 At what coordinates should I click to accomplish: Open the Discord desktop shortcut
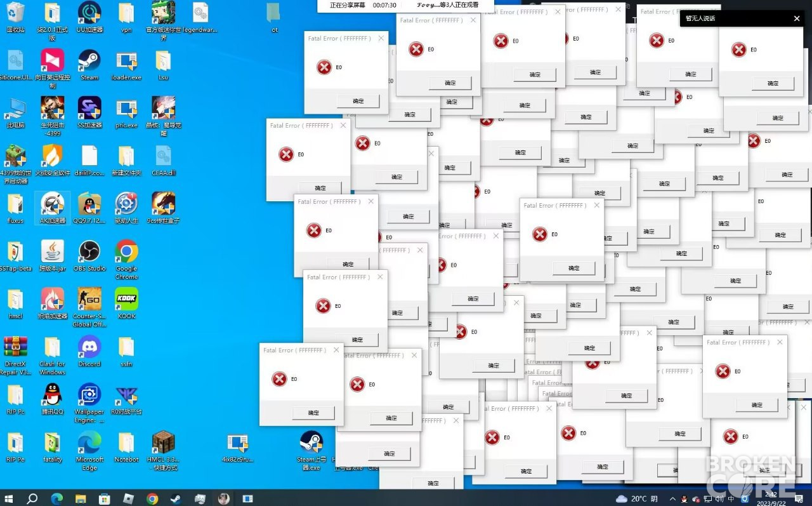(89, 351)
